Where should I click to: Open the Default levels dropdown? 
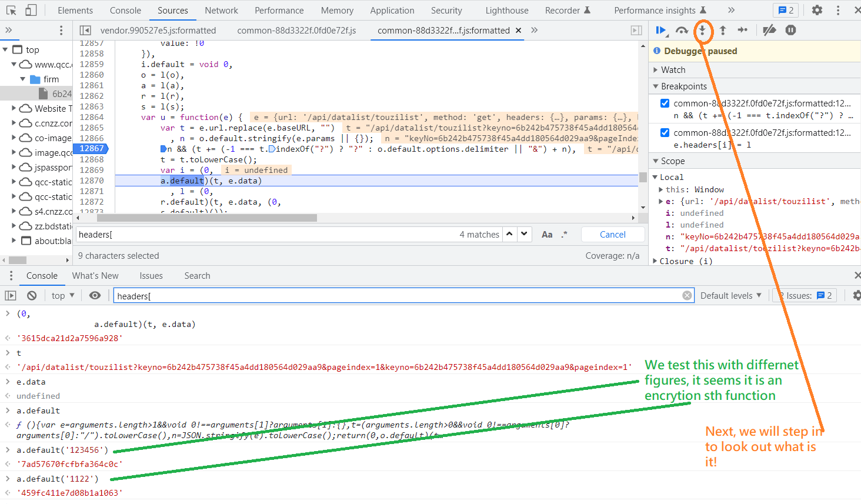click(731, 295)
